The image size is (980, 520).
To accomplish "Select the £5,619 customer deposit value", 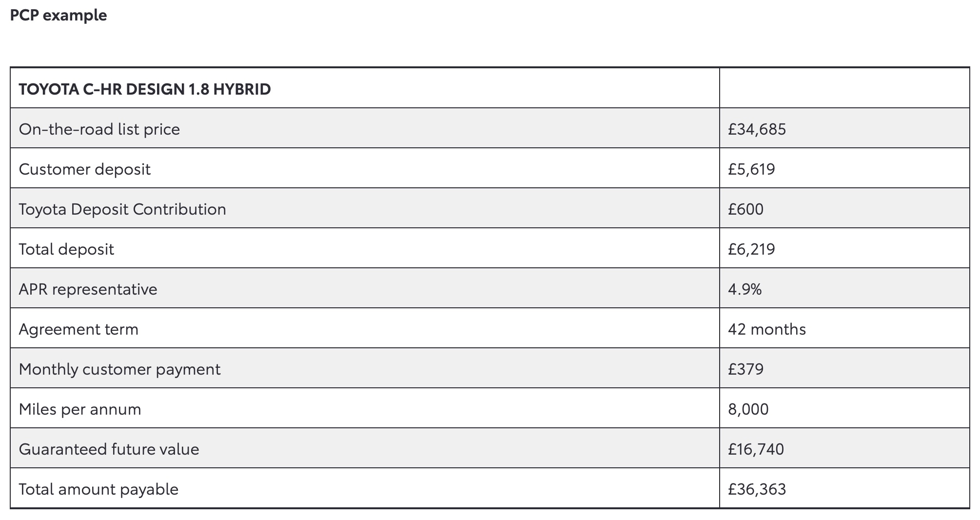I will point(751,169).
